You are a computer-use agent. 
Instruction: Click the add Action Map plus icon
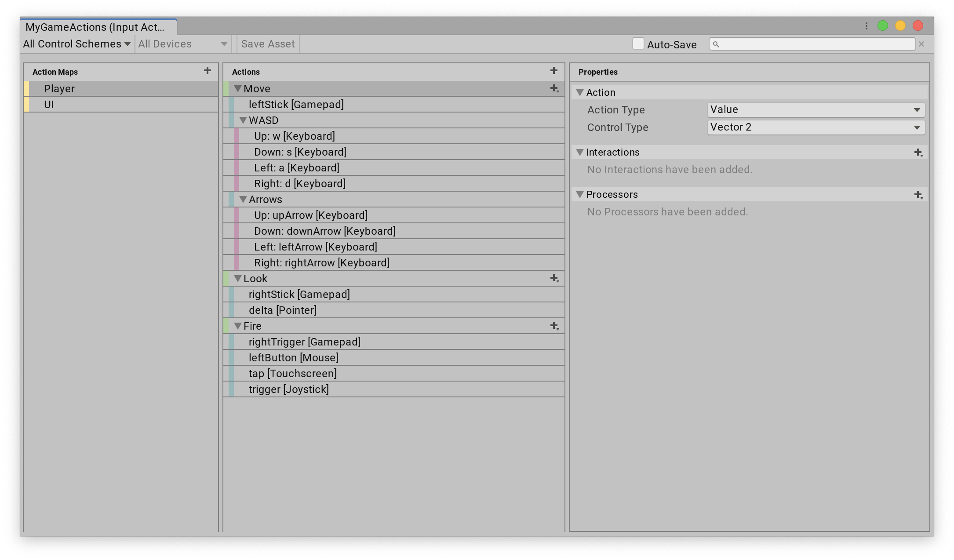pyautogui.click(x=208, y=71)
